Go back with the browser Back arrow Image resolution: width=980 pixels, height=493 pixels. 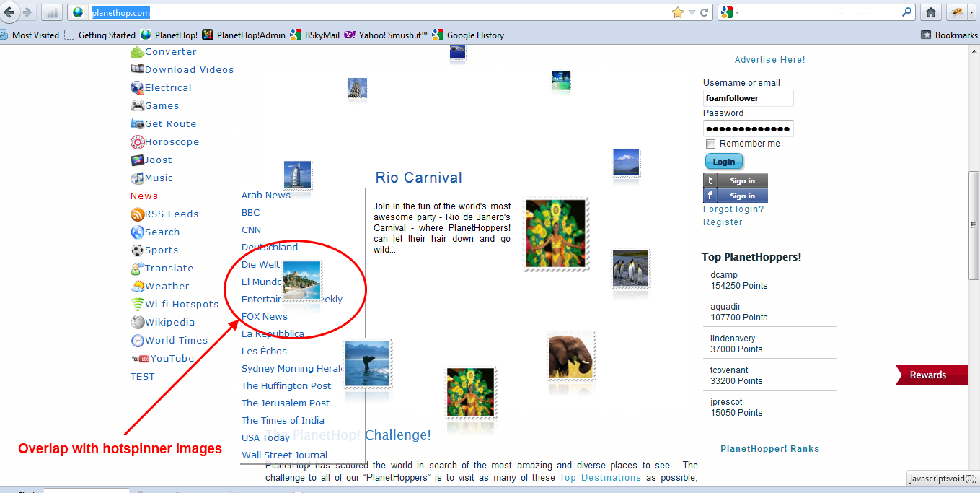(9, 12)
